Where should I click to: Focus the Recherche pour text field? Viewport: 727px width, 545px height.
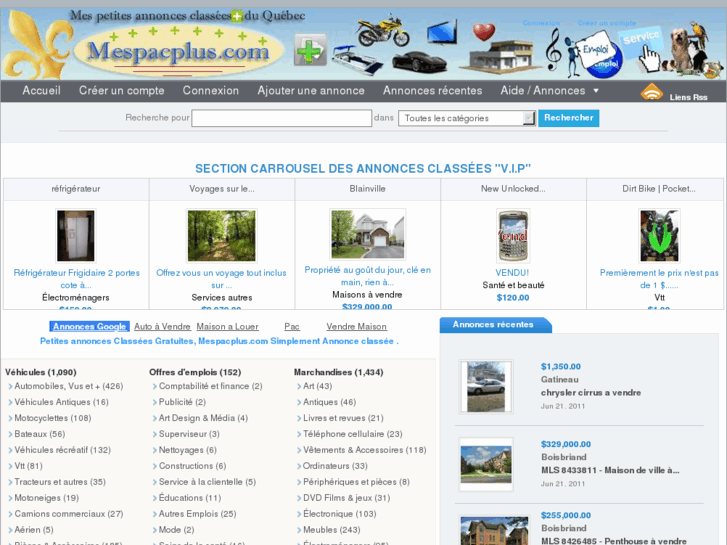[281, 118]
